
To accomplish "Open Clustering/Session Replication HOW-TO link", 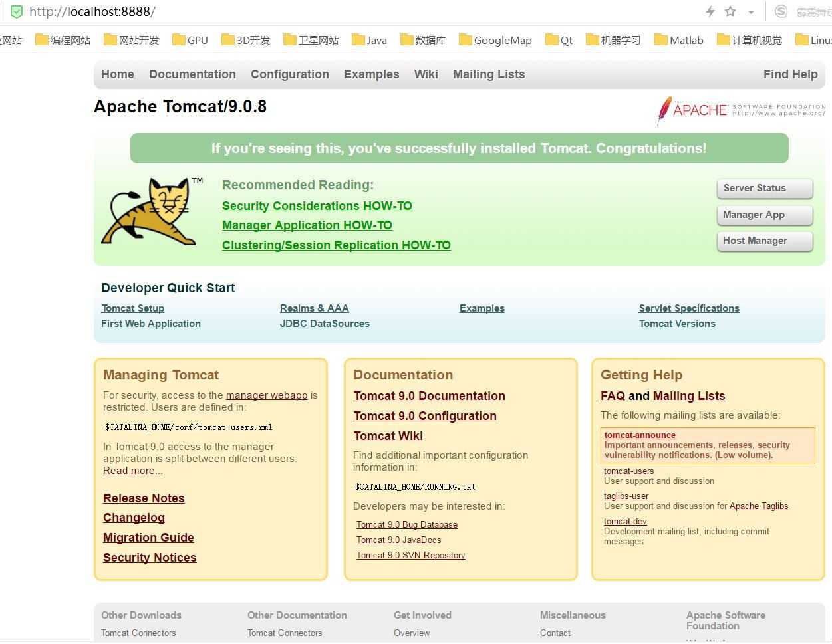I will pyautogui.click(x=337, y=245).
